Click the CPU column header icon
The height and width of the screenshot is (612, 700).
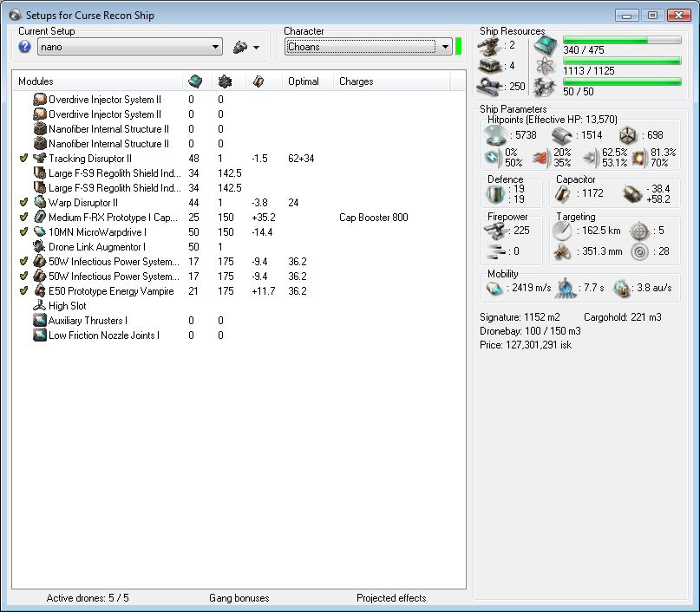(195, 81)
